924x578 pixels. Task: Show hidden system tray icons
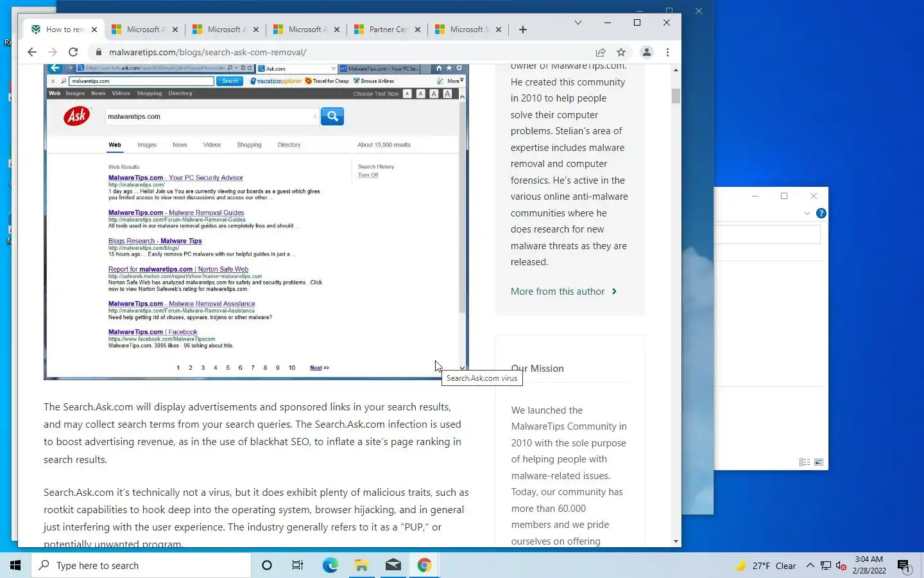click(810, 566)
